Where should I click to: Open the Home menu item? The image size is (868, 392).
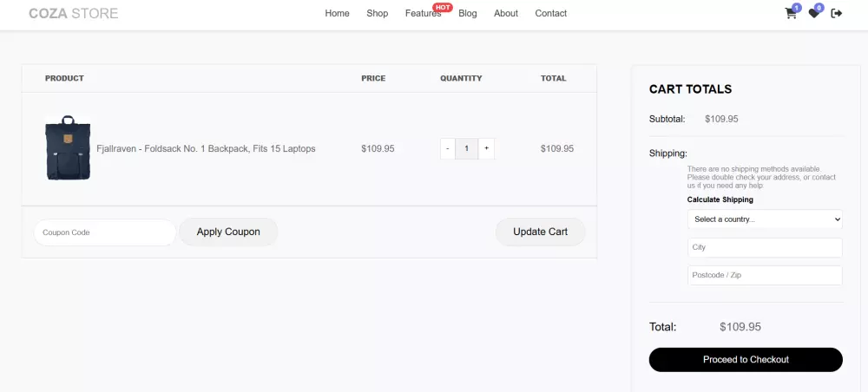pyautogui.click(x=337, y=13)
